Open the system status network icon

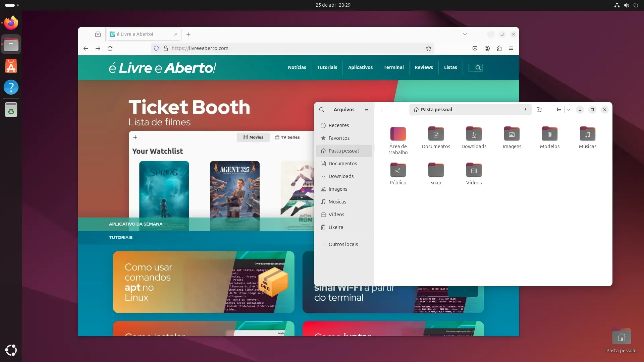(x=617, y=5)
